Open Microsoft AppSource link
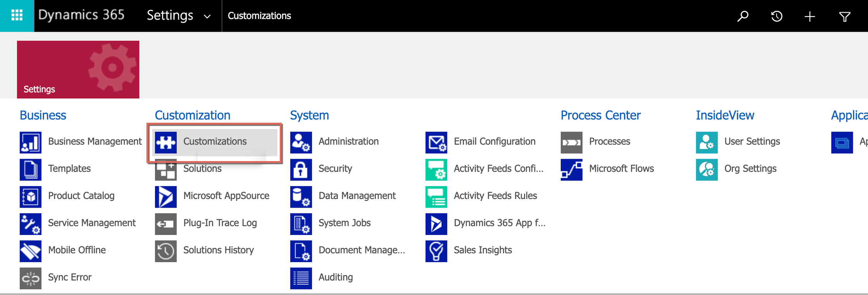The width and height of the screenshot is (868, 295). coord(226,196)
